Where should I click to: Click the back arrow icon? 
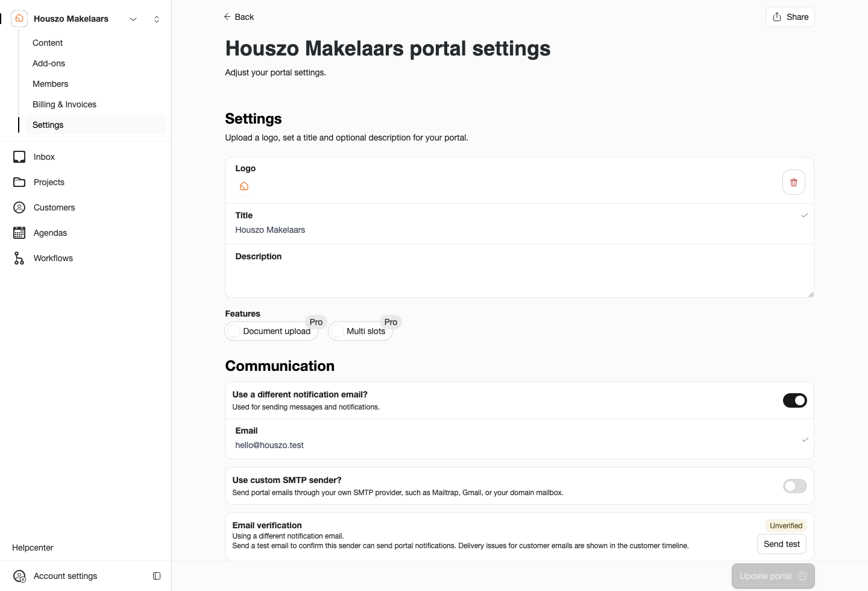point(227,17)
